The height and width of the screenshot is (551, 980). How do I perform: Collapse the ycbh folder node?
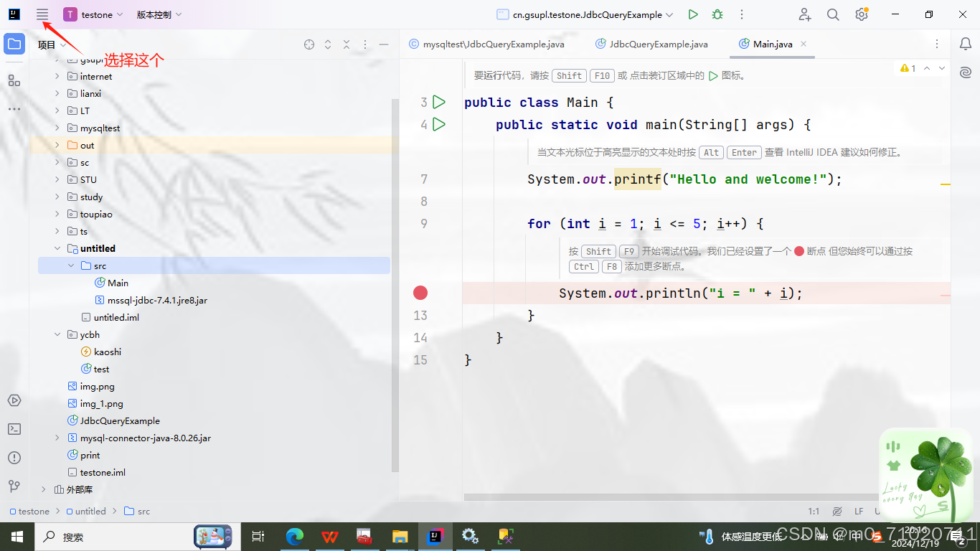(x=57, y=334)
